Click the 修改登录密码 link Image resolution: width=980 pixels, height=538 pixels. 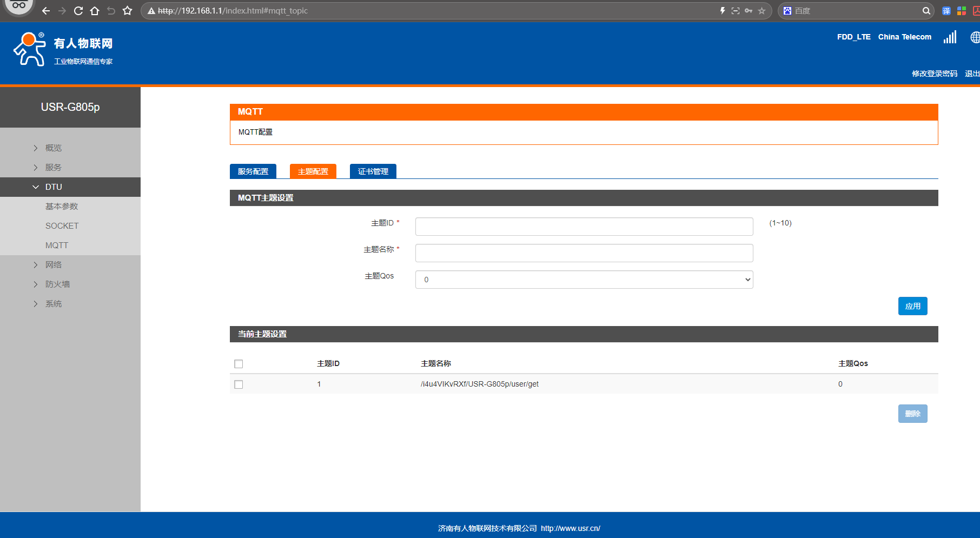pyautogui.click(x=934, y=74)
